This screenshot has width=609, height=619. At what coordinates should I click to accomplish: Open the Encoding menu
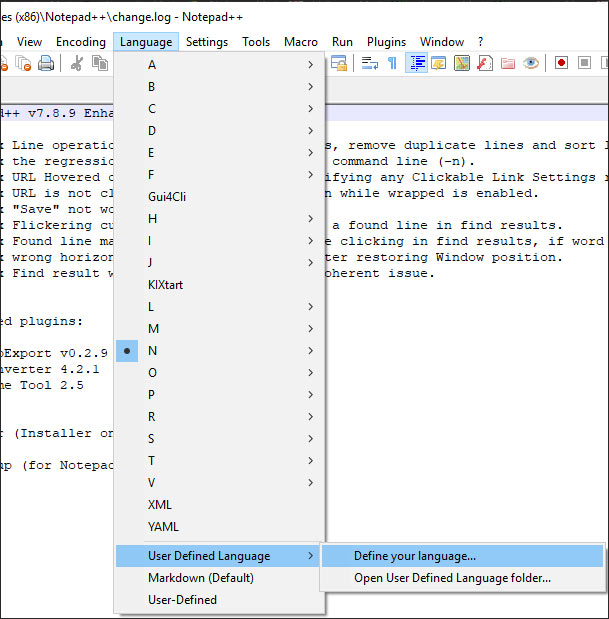pyautogui.click(x=81, y=42)
